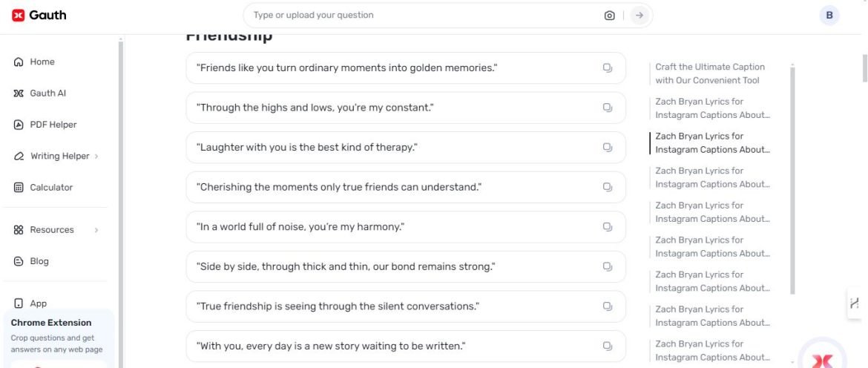Copy the "Laughter with you" caption
This screenshot has width=868, height=368.
coord(607,148)
